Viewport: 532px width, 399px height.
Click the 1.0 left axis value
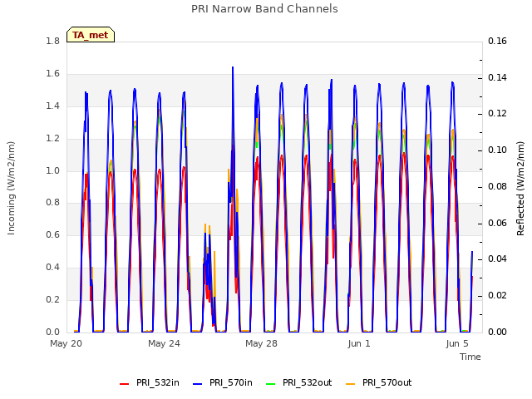point(52,170)
